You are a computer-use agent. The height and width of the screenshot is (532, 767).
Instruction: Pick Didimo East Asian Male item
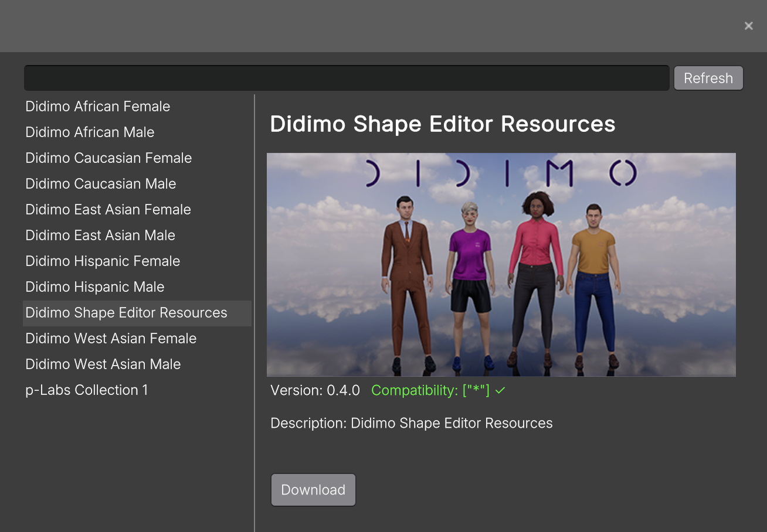[x=100, y=236]
